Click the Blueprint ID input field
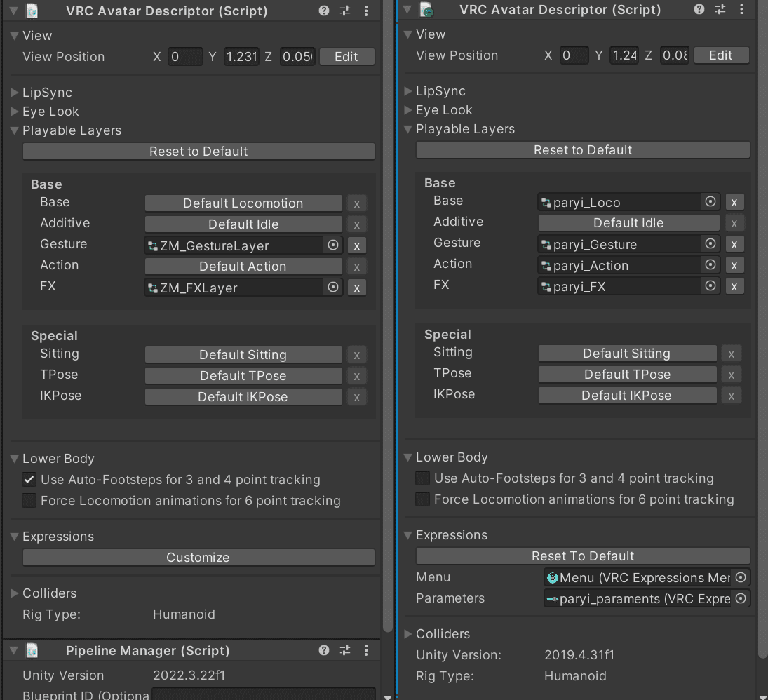This screenshot has width=768, height=700. coord(263,694)
